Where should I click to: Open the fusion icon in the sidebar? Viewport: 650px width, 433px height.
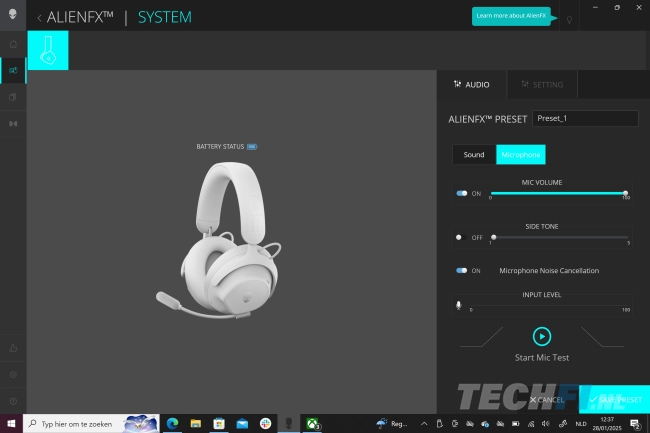pos(13,124)
